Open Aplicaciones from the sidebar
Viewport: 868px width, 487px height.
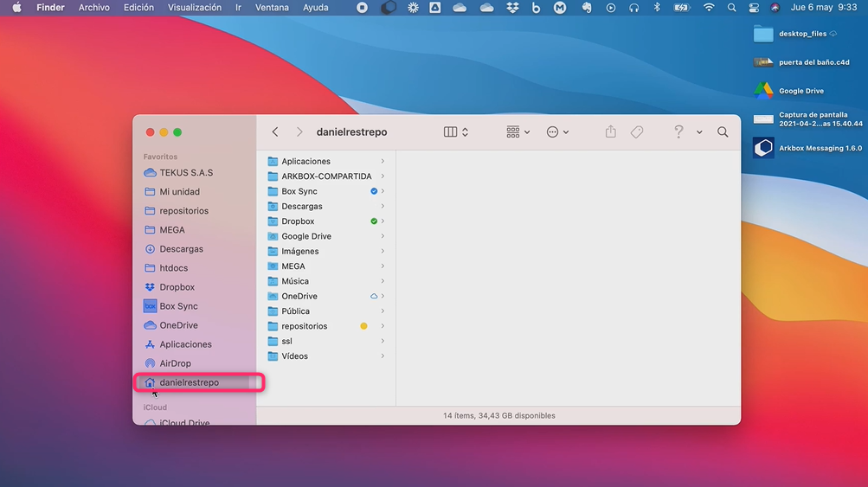click(185, 344)
